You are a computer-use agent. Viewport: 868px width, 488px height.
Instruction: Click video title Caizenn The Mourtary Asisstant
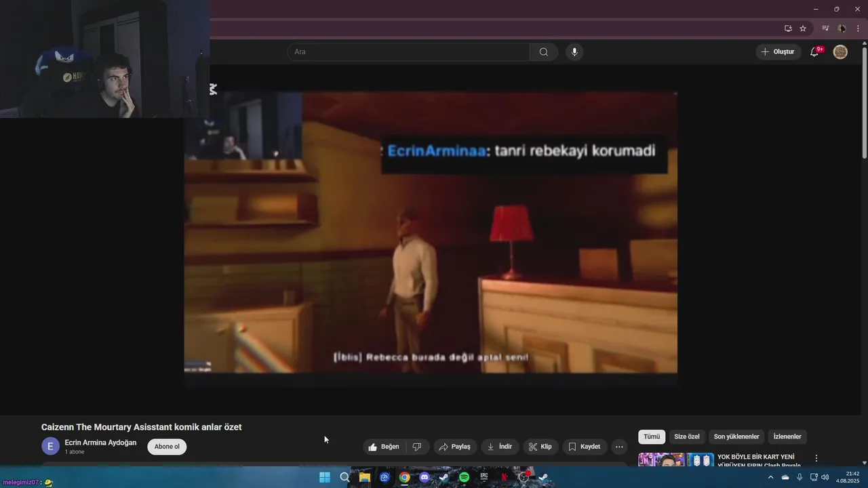click(141, 427)
